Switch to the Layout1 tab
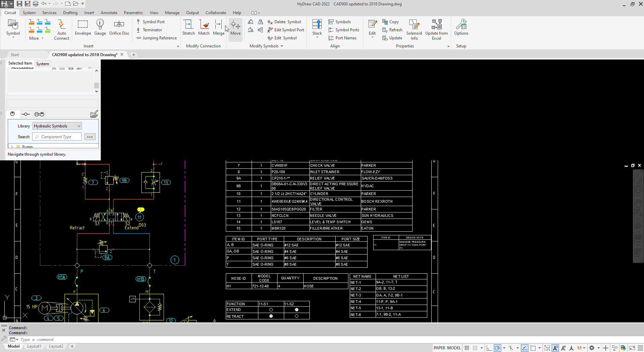644x352 pixels. pyautogui.click(x=34, y=346)
